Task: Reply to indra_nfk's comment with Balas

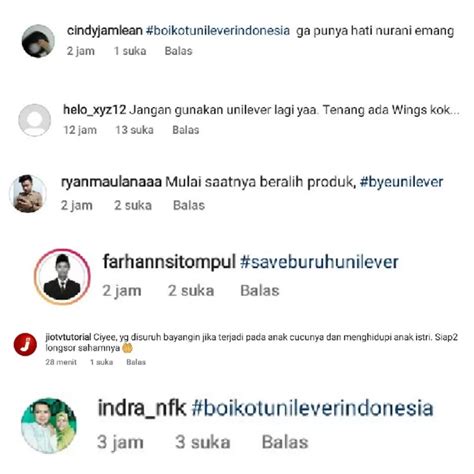Action: (285, 442)
